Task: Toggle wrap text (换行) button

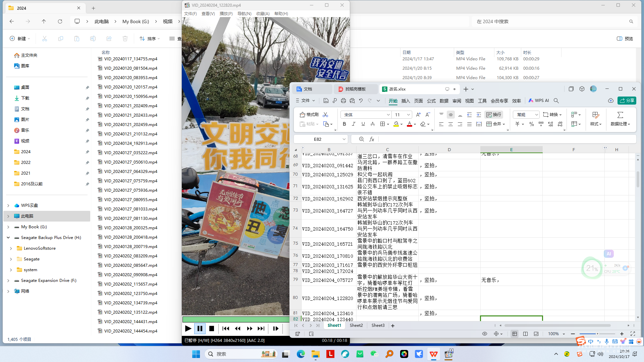Action: point(494,115)
